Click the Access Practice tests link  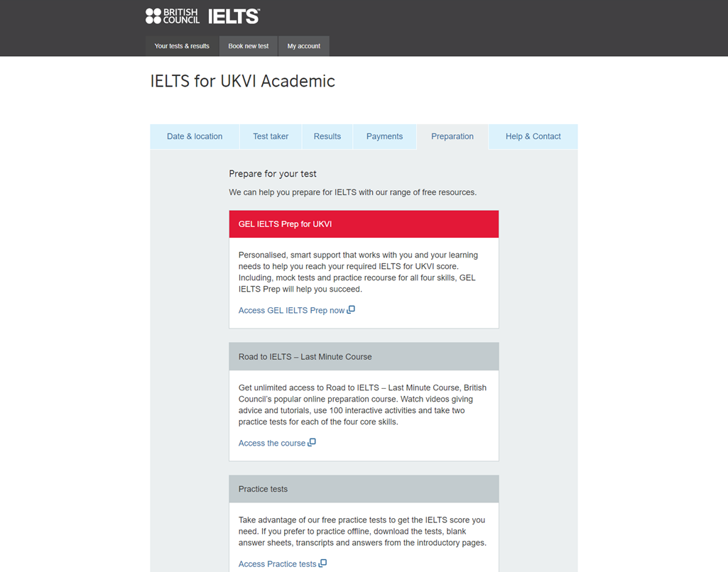pos(277,563)
